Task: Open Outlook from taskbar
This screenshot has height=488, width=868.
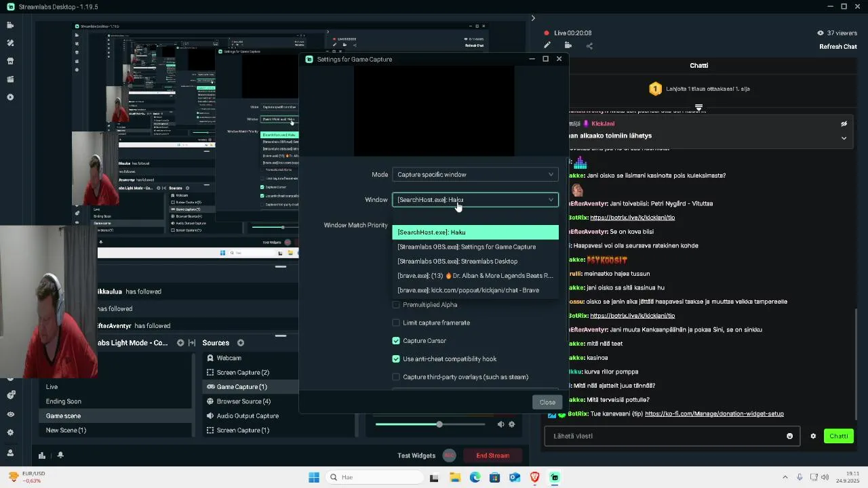Action: point(515,477)
